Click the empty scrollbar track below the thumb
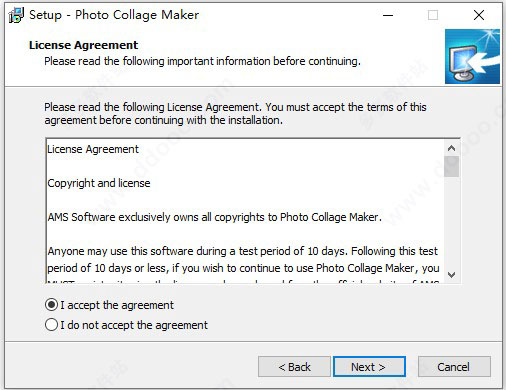The image size is (506, 390). coord(451,222)
